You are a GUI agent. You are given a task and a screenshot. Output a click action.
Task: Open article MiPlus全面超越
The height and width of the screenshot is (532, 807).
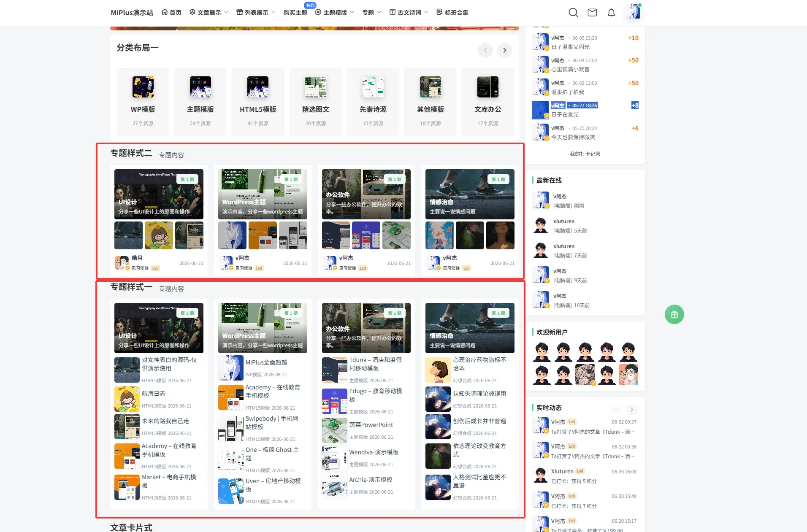[x=266, y=362]
